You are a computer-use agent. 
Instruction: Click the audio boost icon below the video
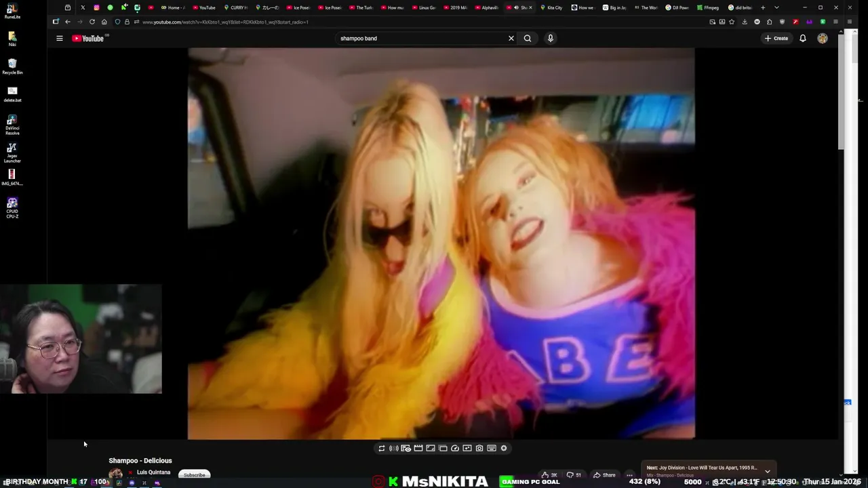pyautogui.click(x=393, y=448)
